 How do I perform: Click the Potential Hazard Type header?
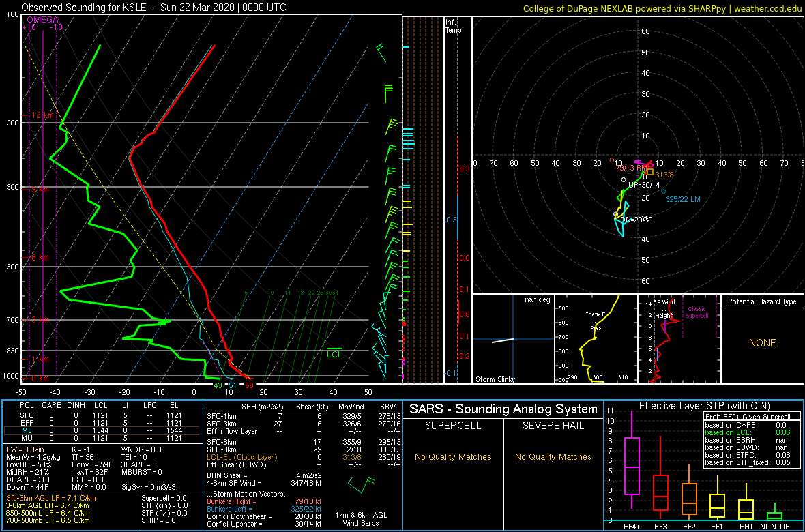coord(762,302)
